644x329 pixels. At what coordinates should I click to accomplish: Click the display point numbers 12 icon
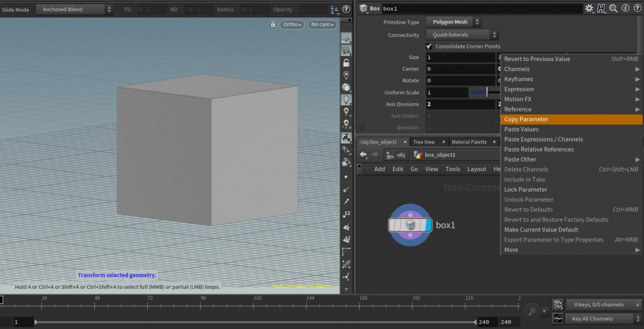click(x=347, y=214)
